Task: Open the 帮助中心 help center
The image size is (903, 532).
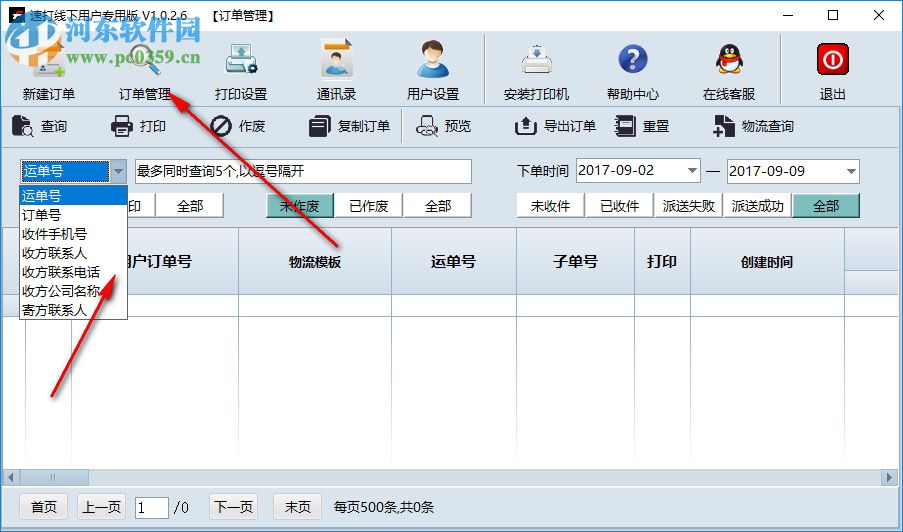Action: click(x=632, y=72)
